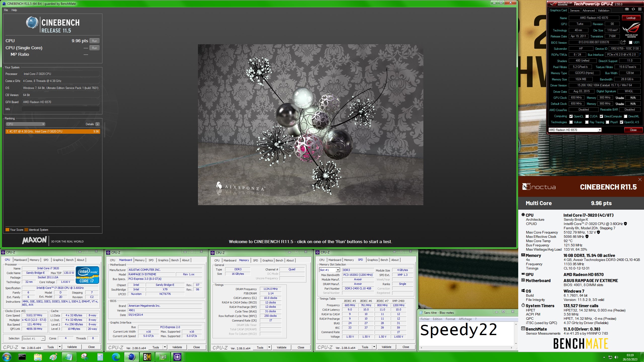Open the Windows Start menu orb
The height and width of the screenshot is (362, 644).
[x=7, y=357]
